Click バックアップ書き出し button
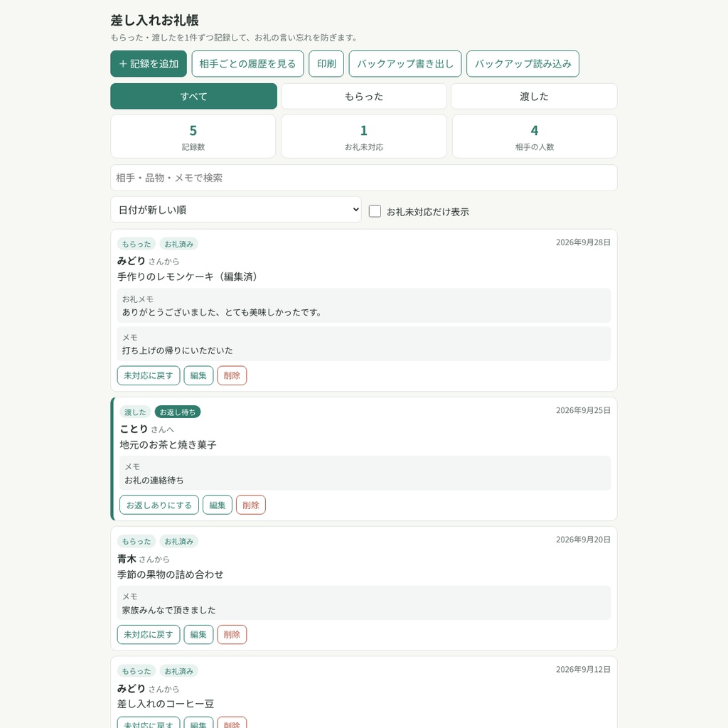This screenshot has height=728, width=728. pyautogui.click(x=405, y=63)
